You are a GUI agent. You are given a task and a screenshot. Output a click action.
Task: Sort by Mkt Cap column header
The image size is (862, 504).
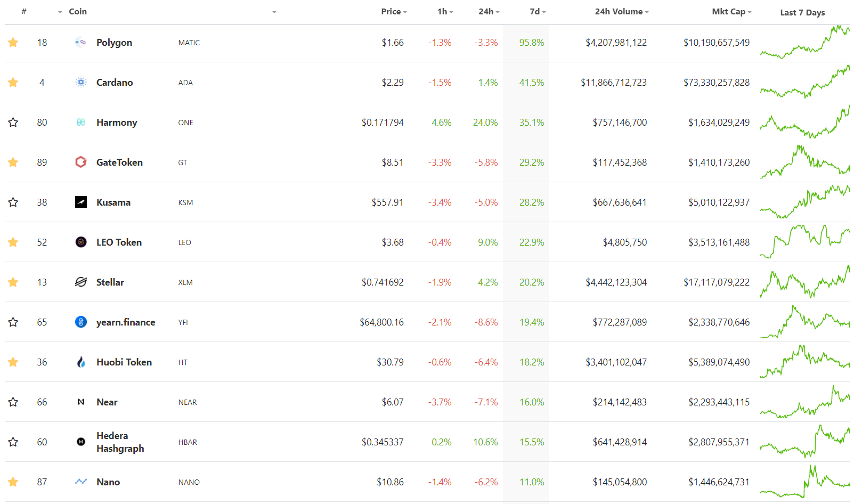coord(731,12)
